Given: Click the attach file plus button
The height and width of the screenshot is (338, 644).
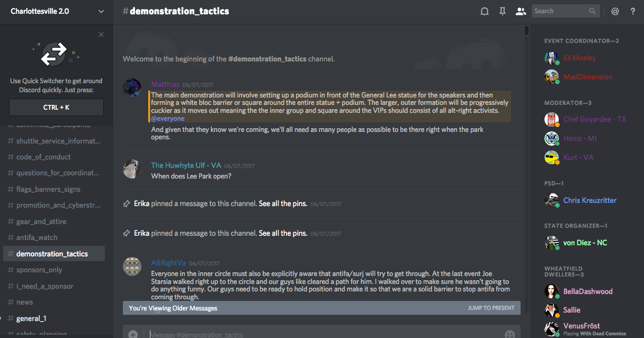Looking at the screenshot, I should click(133, 334).
